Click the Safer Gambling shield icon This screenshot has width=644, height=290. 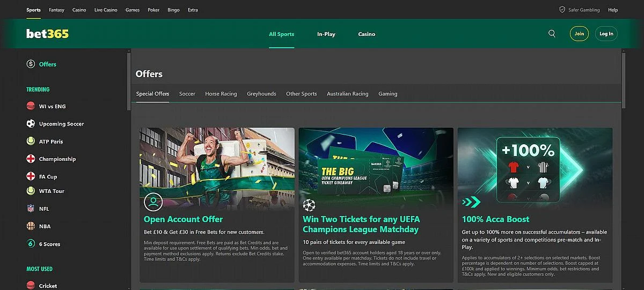click(562, 10)
